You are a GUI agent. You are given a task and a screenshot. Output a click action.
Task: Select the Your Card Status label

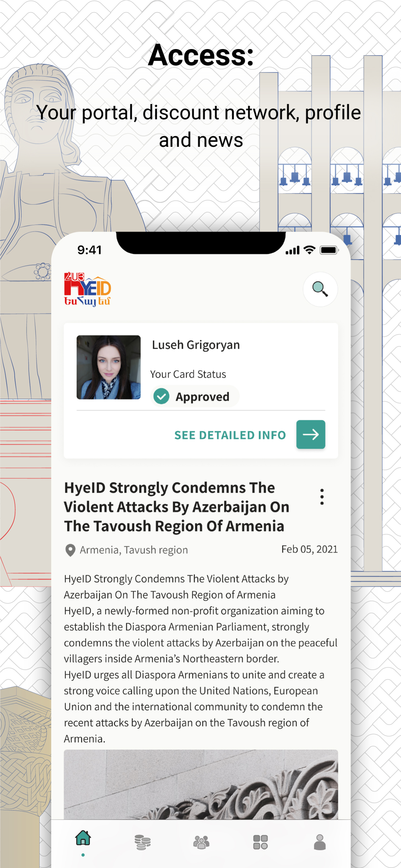pos(188,374)
